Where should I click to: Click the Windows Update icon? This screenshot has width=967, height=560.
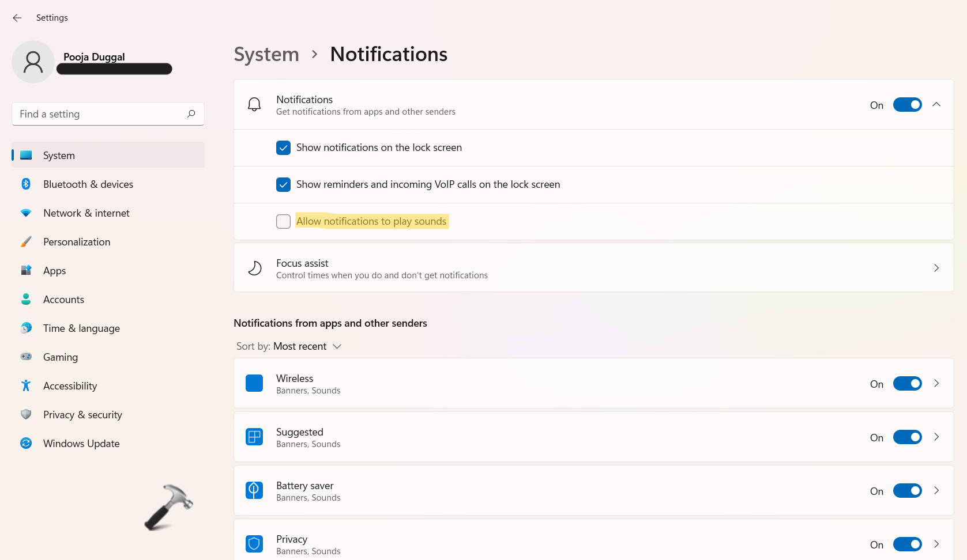(26, 444)
